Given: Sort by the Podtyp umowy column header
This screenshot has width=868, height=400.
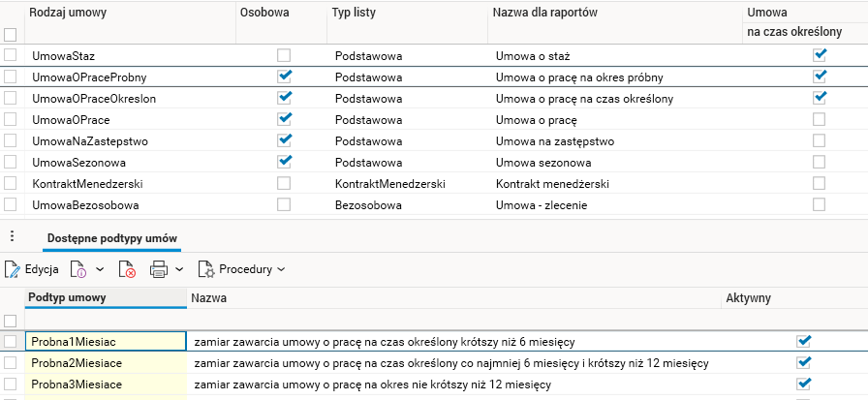Looking at the screenshot, I should (x=68, y=297).
